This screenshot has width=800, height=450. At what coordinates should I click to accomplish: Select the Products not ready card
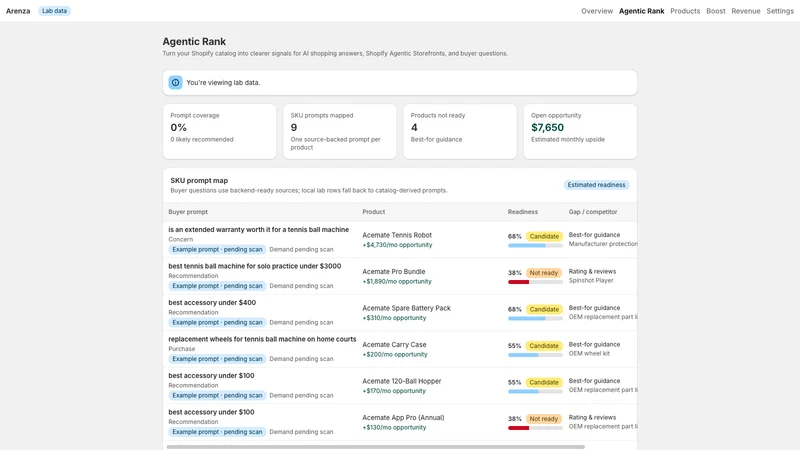460,132
